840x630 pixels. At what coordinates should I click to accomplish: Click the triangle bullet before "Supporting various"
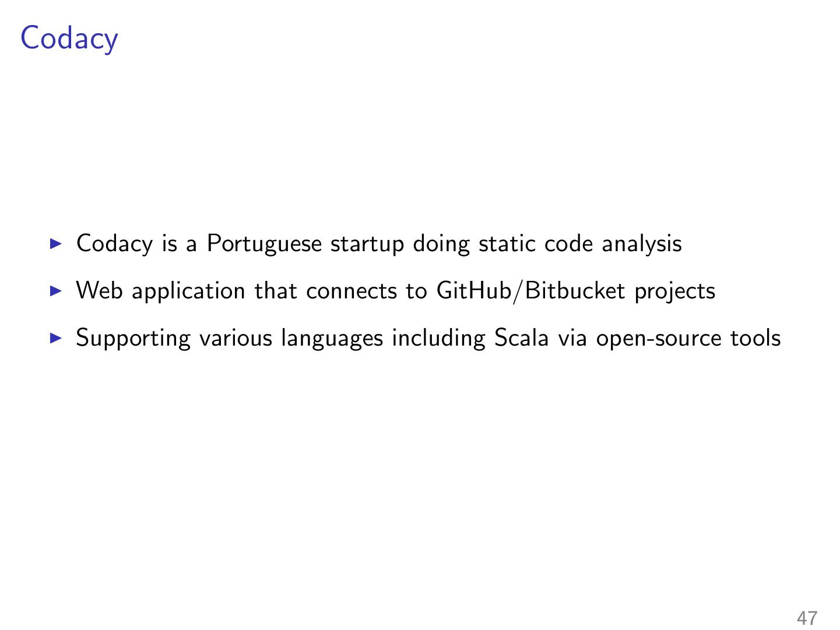tap(56, 337)
